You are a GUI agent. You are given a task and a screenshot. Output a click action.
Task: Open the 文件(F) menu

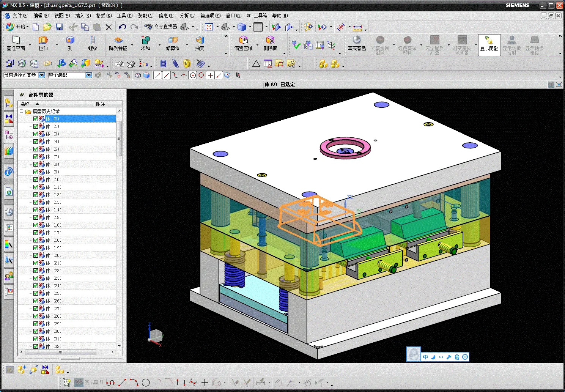[20, 16]
